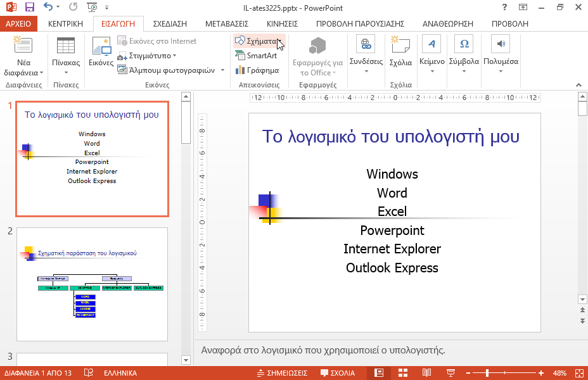588x380 pixels.
Task: Go to previous slide double-arrow
Action: [582, 310]
